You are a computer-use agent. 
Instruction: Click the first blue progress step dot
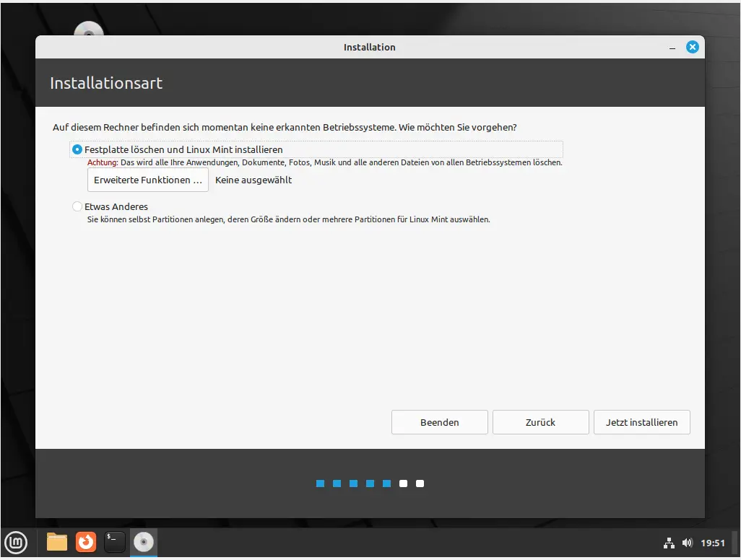click(x=320, y=484)
